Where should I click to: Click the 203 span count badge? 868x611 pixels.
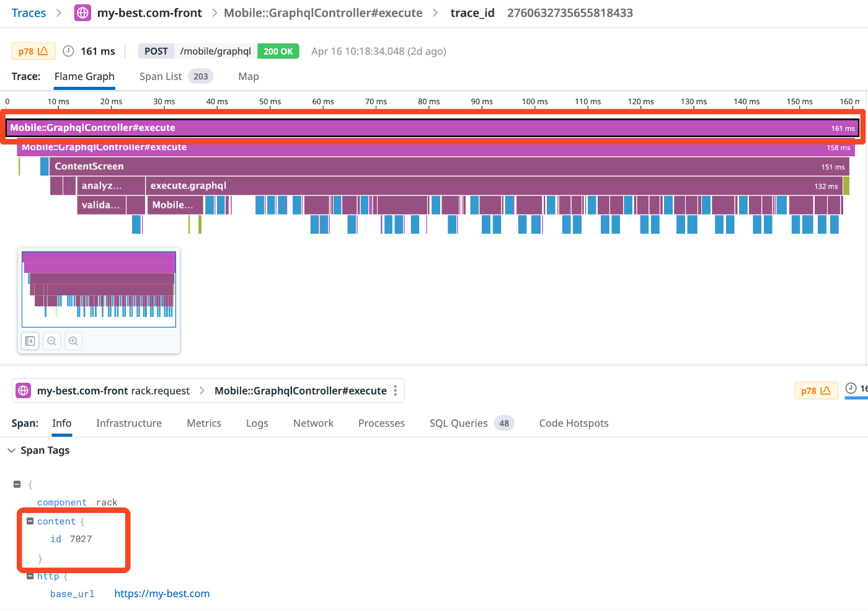pos(201,76)
